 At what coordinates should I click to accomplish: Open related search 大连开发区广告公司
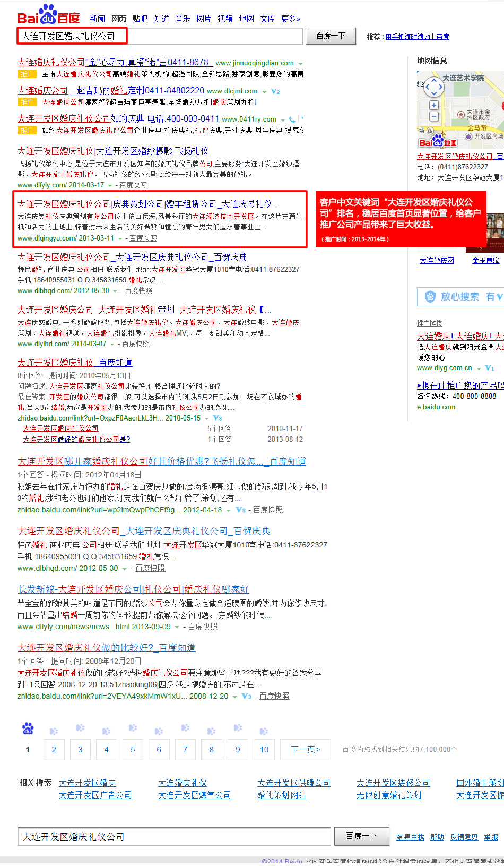[x=95, y=795]
